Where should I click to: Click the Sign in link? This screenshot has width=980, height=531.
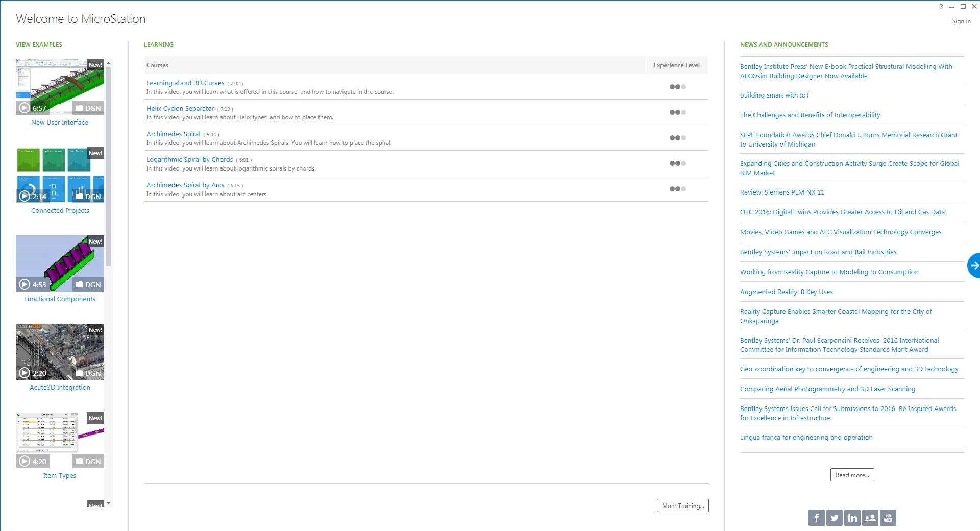(961, 21)
